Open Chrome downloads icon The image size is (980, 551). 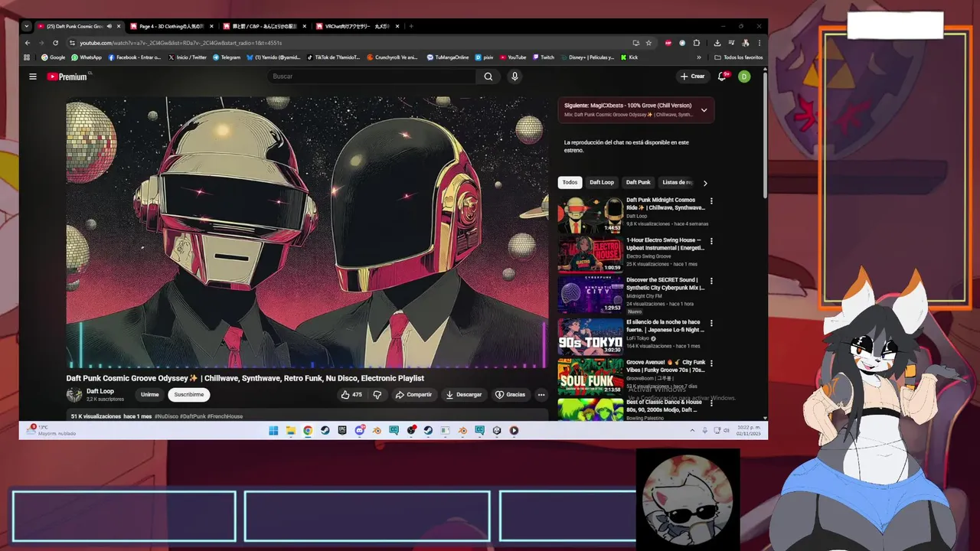(717, 43)
